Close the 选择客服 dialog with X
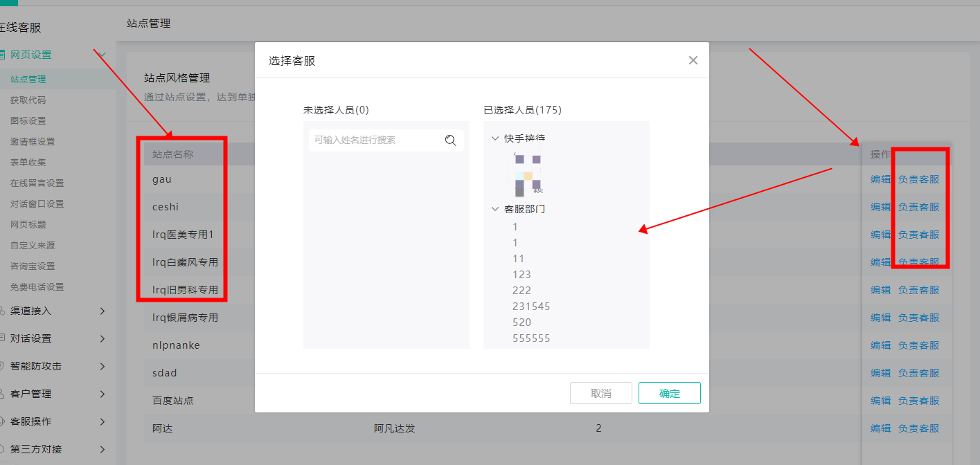This screenshot has width=980, height=465. point(693,60)
